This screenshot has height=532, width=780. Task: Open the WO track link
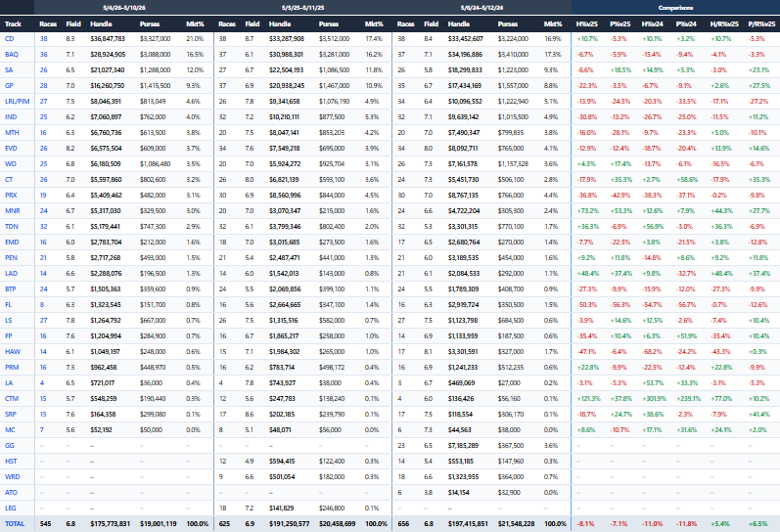(11, 164)
